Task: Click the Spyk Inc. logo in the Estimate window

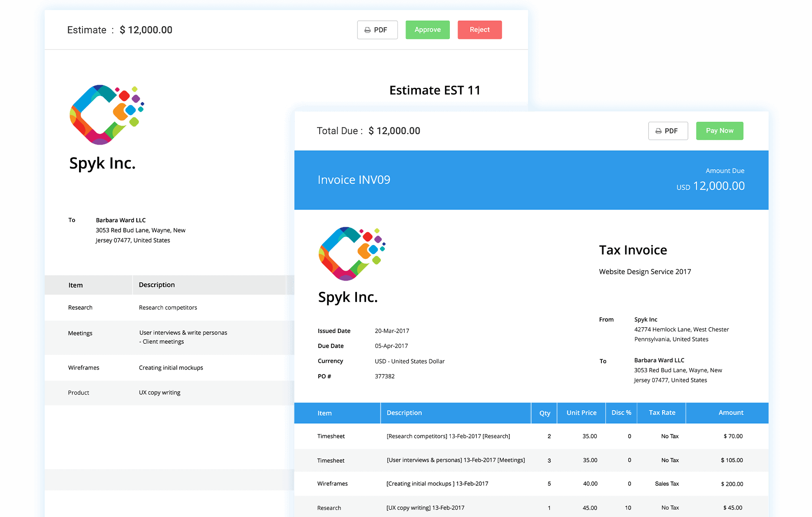Action: (x=107, y=115)
